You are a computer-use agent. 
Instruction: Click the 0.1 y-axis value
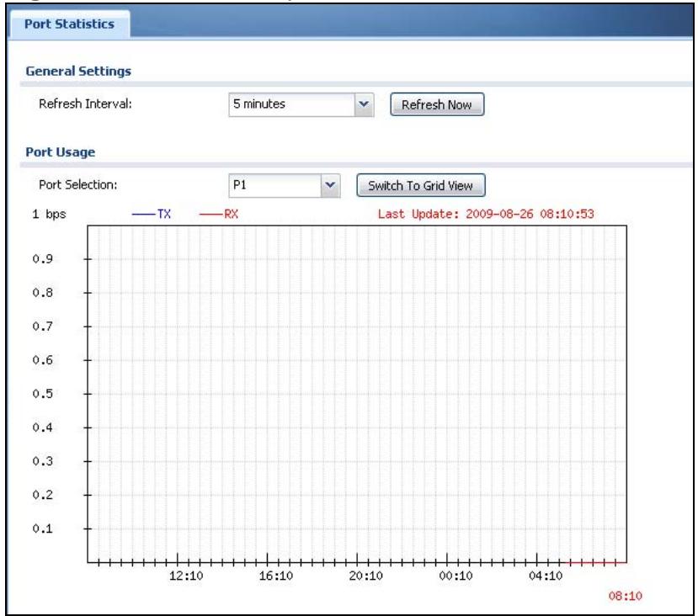pyautogui.click(x=43, y=528)
